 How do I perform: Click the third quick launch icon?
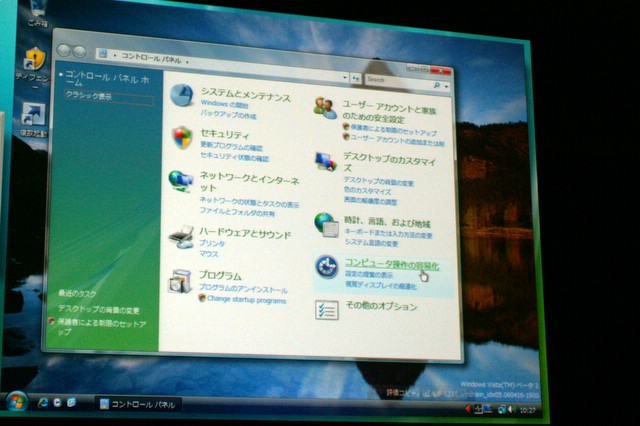point(71,403)
